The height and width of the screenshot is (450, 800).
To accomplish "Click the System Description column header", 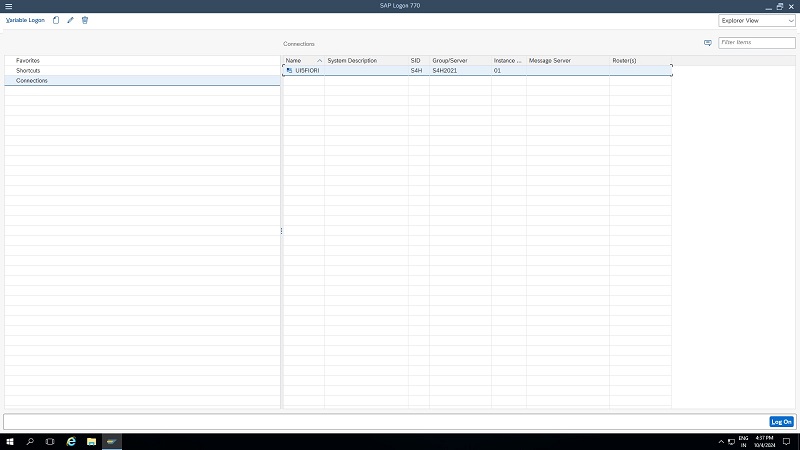I will tap(366, 60).
